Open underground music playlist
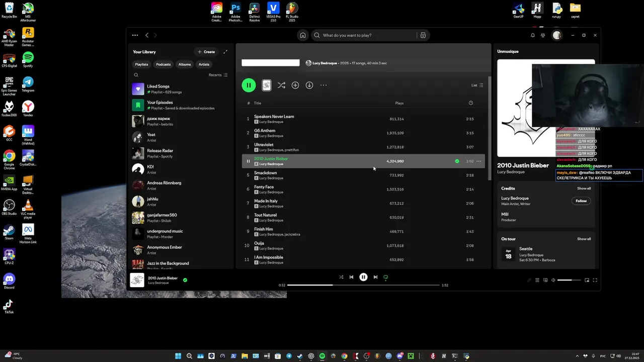644x362 pixels. pyautogui.click(x=181, y=234)
